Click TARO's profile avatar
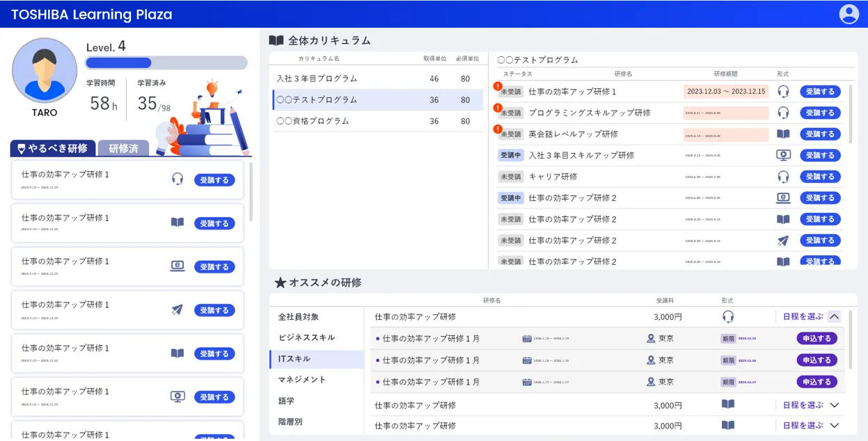The image size is (868, 441). click(x=45, y=70)
